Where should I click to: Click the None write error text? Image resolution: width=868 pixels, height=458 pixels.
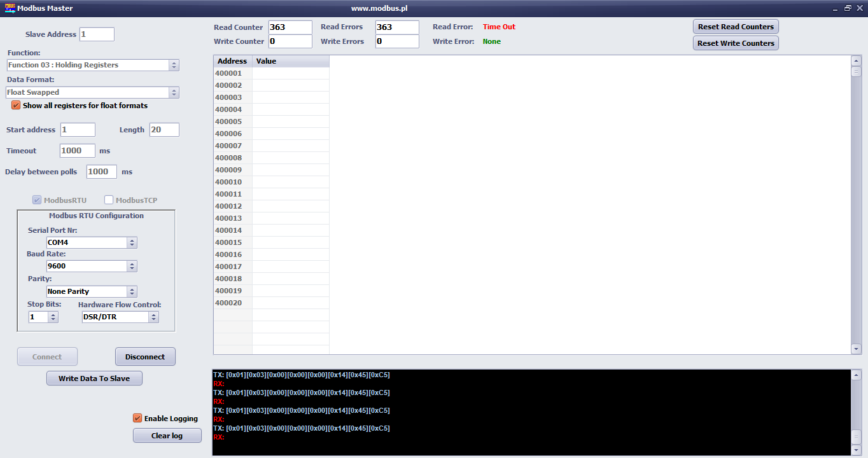click(491, 41)
